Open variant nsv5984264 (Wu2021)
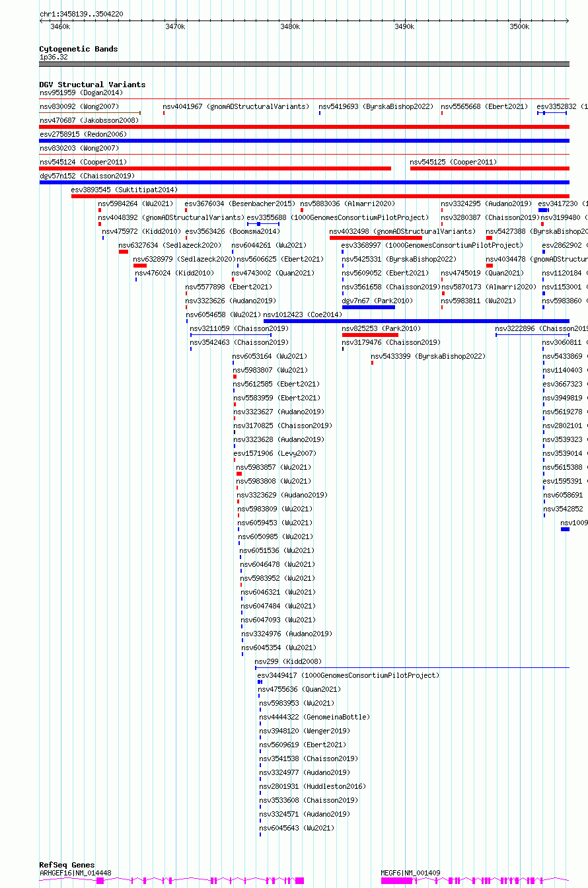588x888 pixels. click(136, 203)
